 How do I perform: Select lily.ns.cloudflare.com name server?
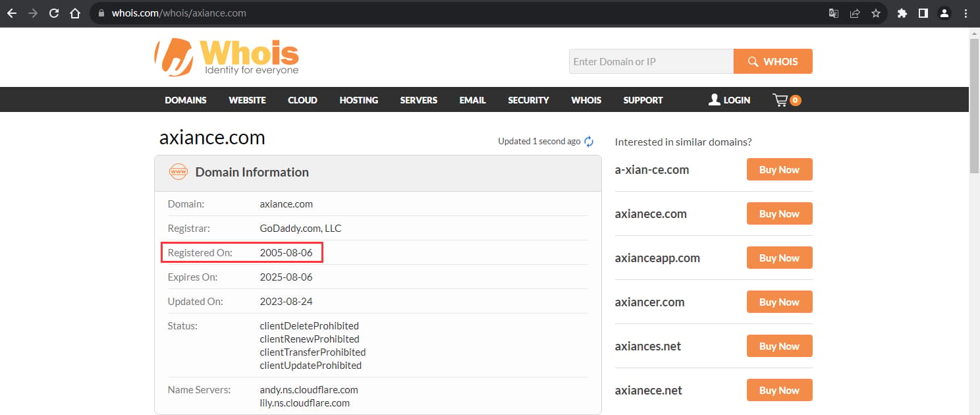coord(305,403)
